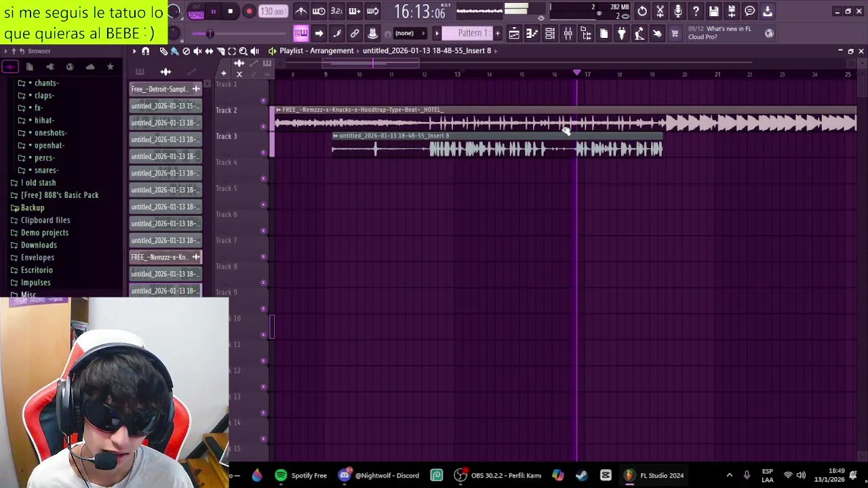Select the Paint brush tool in Playlist
Screen dimensions: 868x488
pyautogui.click(x=174, y=51)
